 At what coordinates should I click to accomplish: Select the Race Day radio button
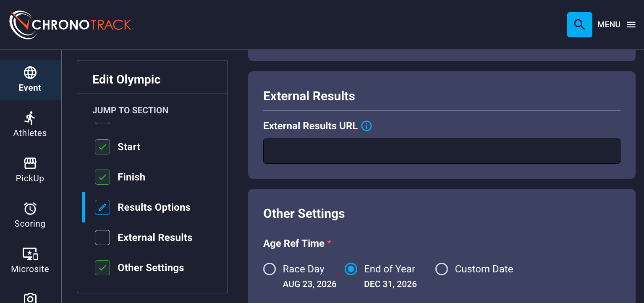click(x=270, y=269)
